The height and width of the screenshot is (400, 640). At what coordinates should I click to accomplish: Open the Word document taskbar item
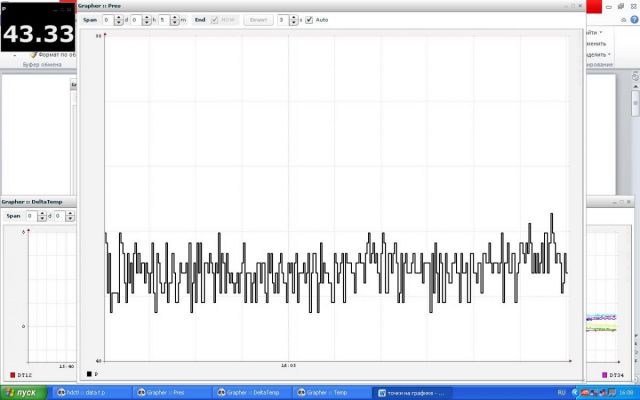(412, 393)
